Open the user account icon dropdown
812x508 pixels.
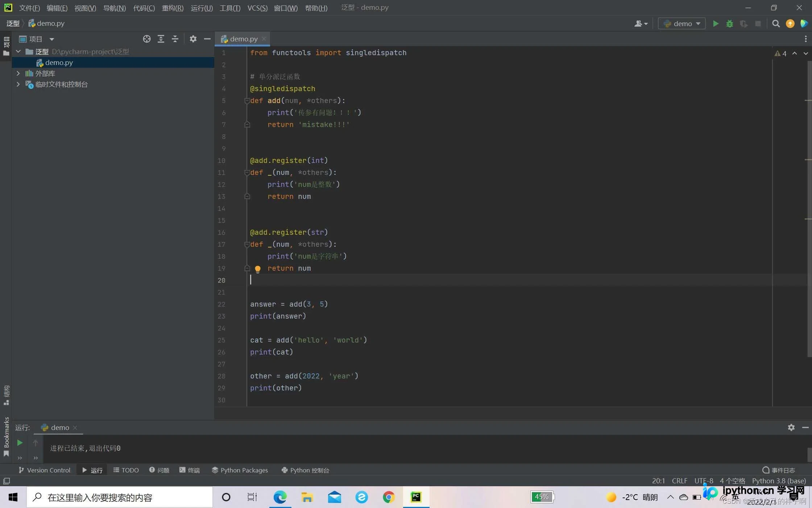click(x=641, y=24)
